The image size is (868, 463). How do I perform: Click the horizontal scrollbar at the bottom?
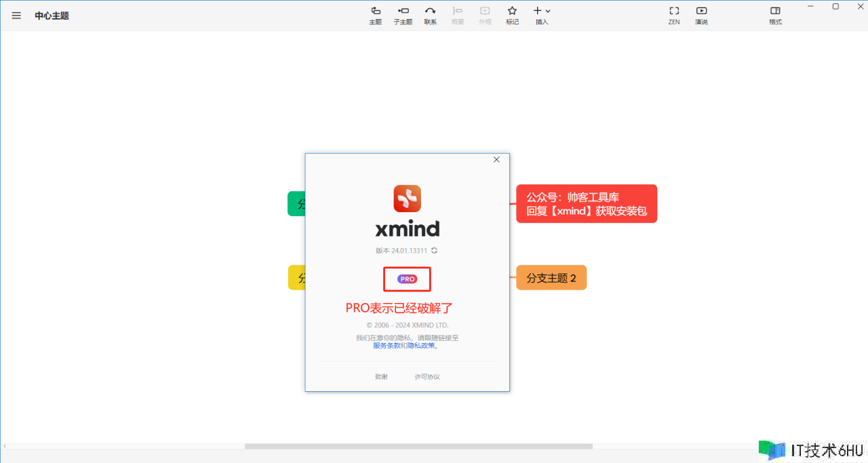pyautogui.click(x=418, y=446)
